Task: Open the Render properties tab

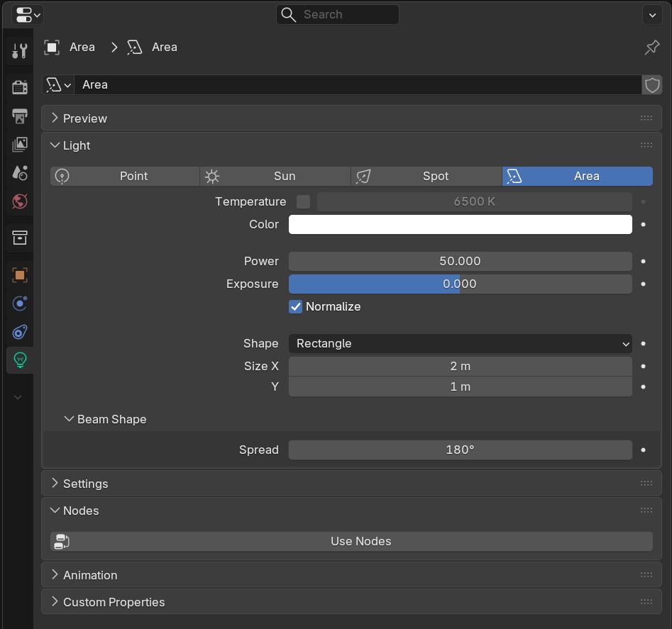Action: point(20,87)
